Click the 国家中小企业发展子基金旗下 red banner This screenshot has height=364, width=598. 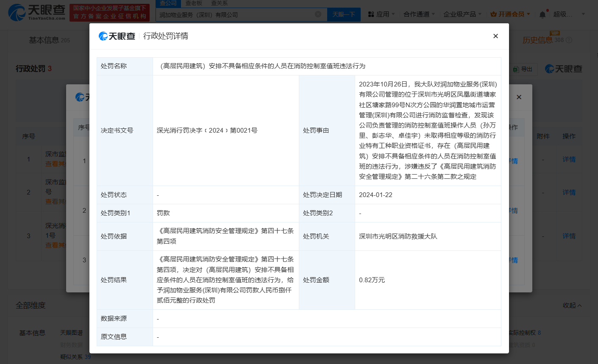[x=110, y=12]
